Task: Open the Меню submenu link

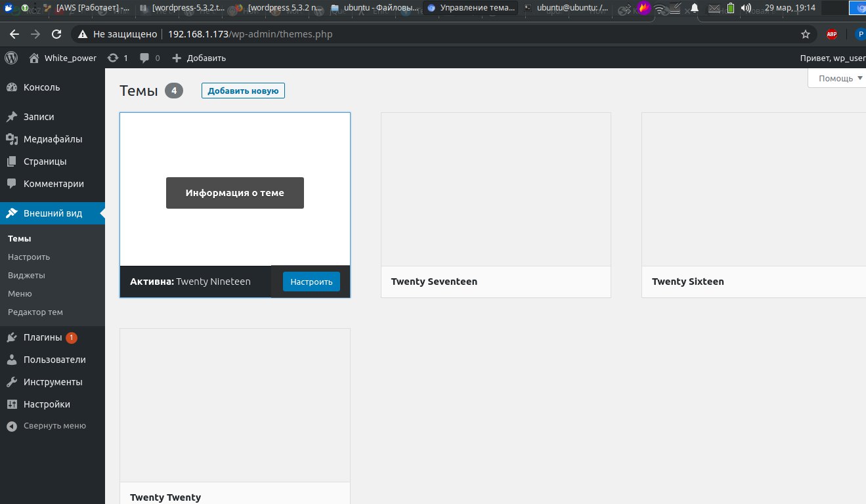Action: tap(20, 294)
